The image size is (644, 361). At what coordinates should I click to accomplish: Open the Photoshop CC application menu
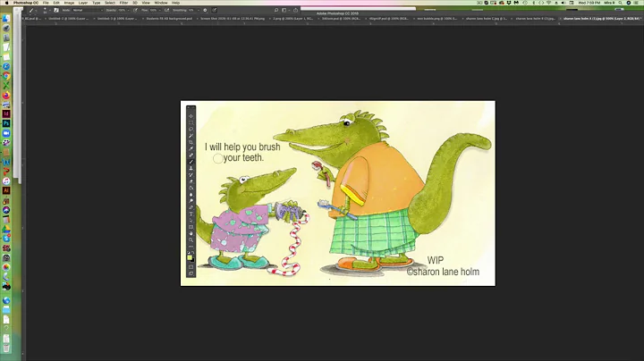[25, 3]
